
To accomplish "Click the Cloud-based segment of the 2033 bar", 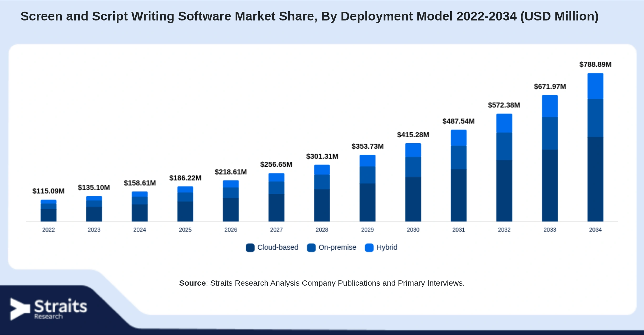I will point(550,186).
